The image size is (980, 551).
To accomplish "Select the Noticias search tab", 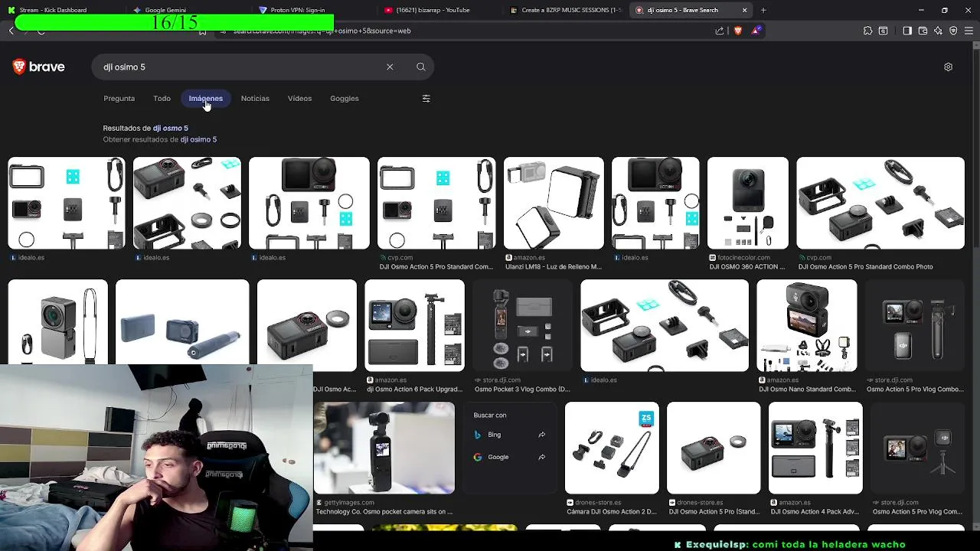I will coord(255,98).
